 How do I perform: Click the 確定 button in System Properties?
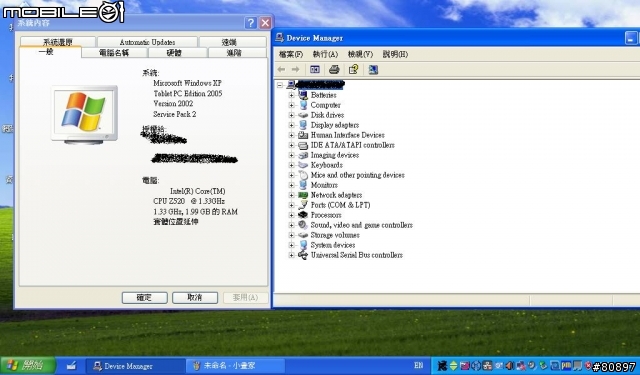click(x=144, y=297)
